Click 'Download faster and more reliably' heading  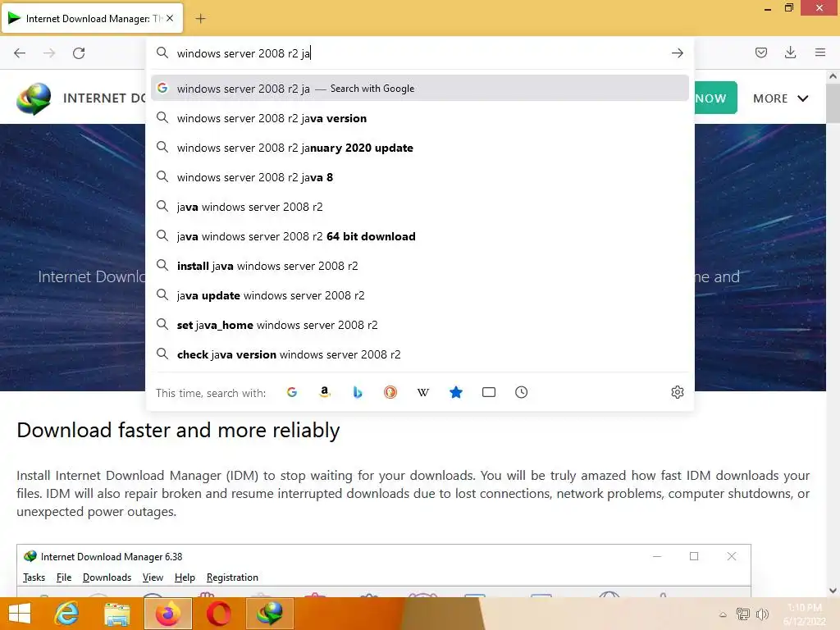click(x=178, y=430)
